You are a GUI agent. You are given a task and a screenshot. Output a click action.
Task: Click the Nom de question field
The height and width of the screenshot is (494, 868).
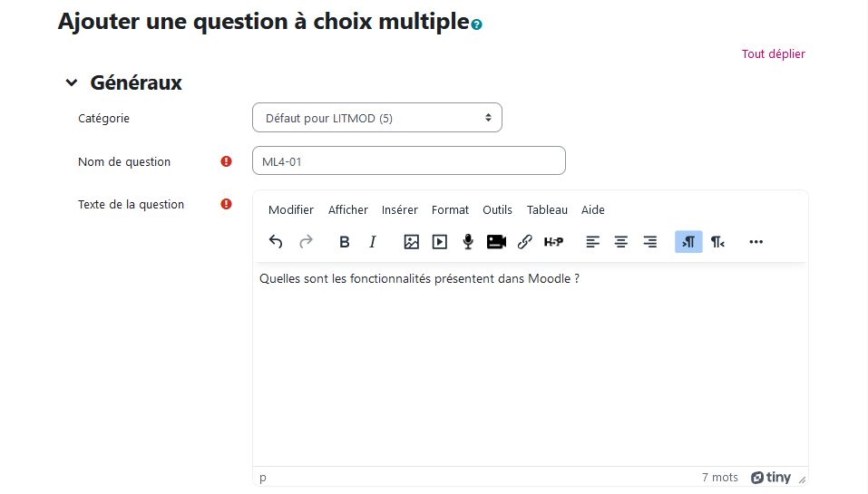[408, 161]
